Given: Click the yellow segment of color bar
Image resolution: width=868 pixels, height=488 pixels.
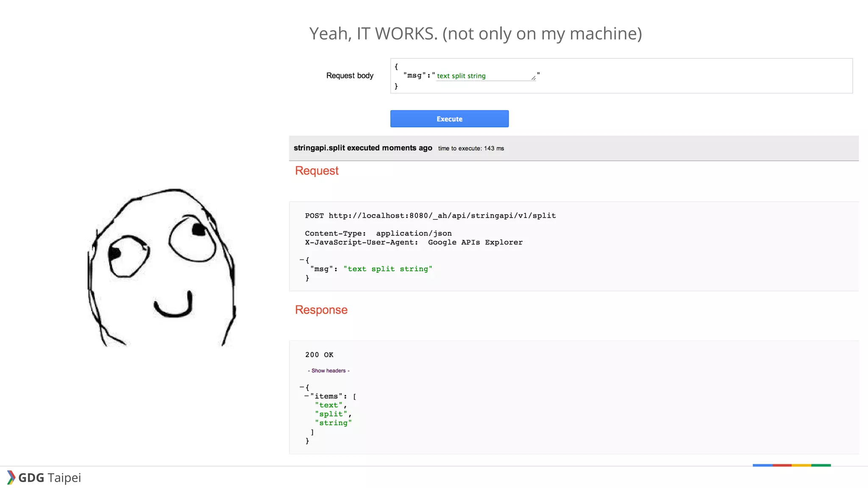Looking at the screenshot, I should pyautogui.click(x=801, y=465).
